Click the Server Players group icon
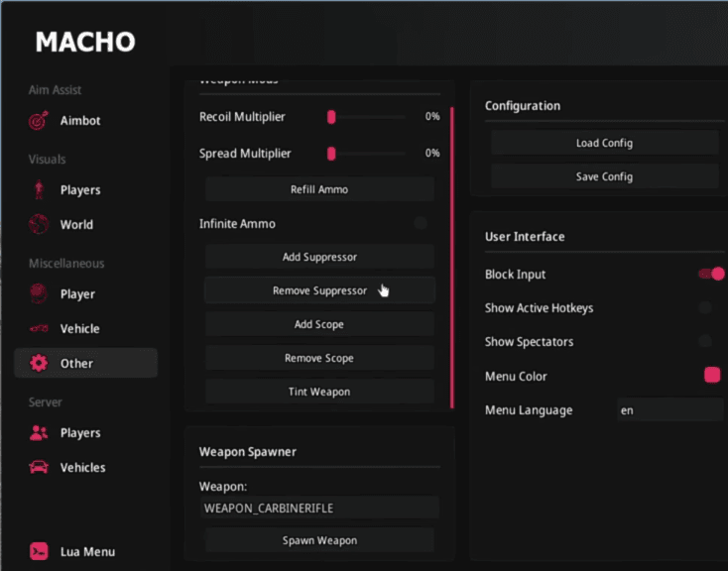Screen dimensions: 728x571 click(39, 432)
